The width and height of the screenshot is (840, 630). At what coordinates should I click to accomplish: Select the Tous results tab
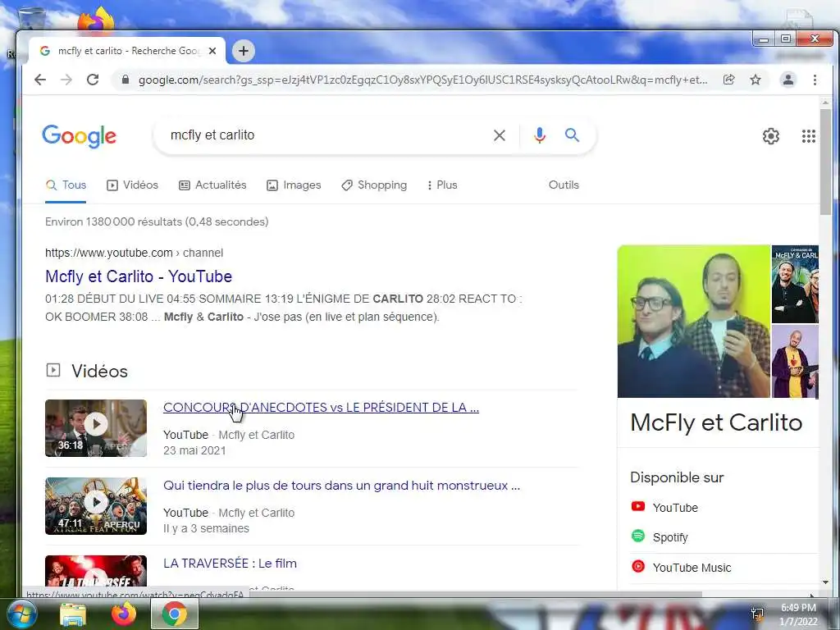click(x=66, y=185)
